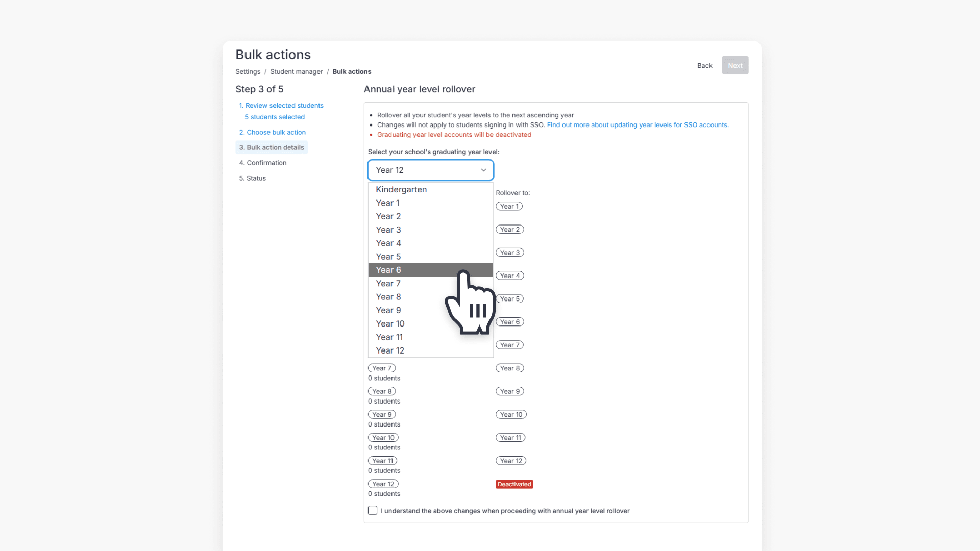
Task: Choose the Year 12 list option
Action: 390,350
